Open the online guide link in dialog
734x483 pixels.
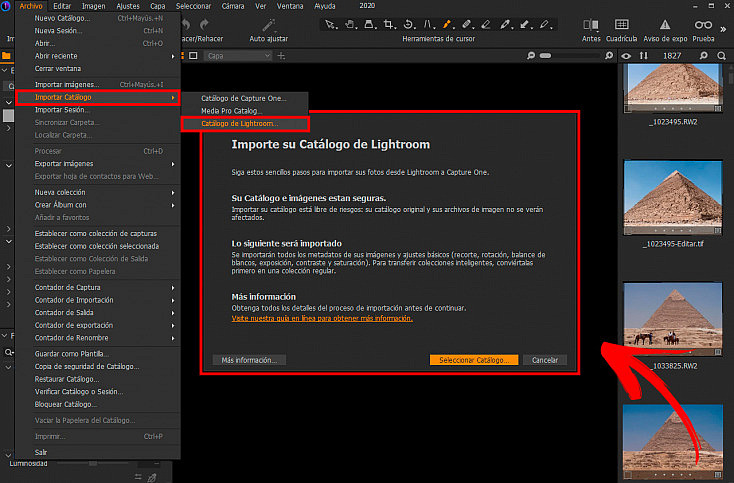(x=322, y=318)
